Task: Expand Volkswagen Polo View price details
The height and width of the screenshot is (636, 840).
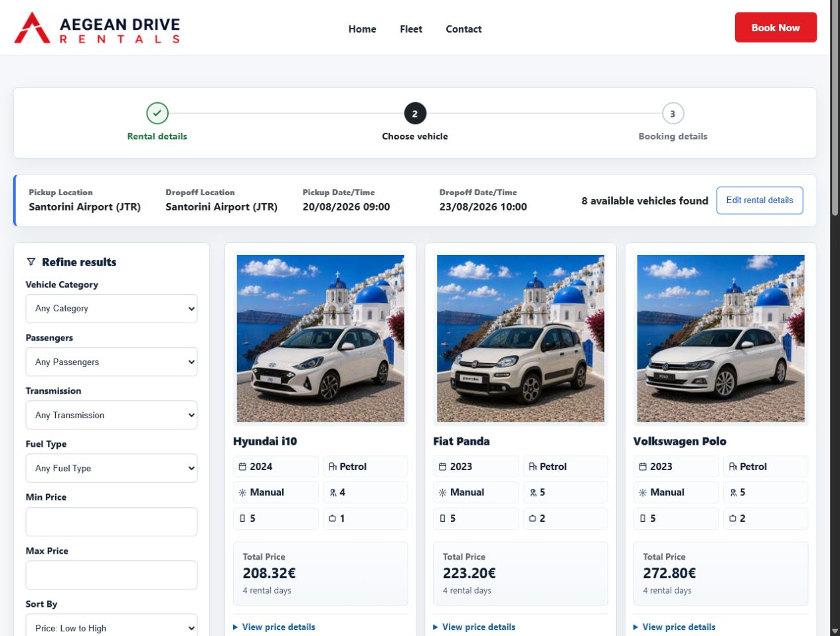Action: 675,627
